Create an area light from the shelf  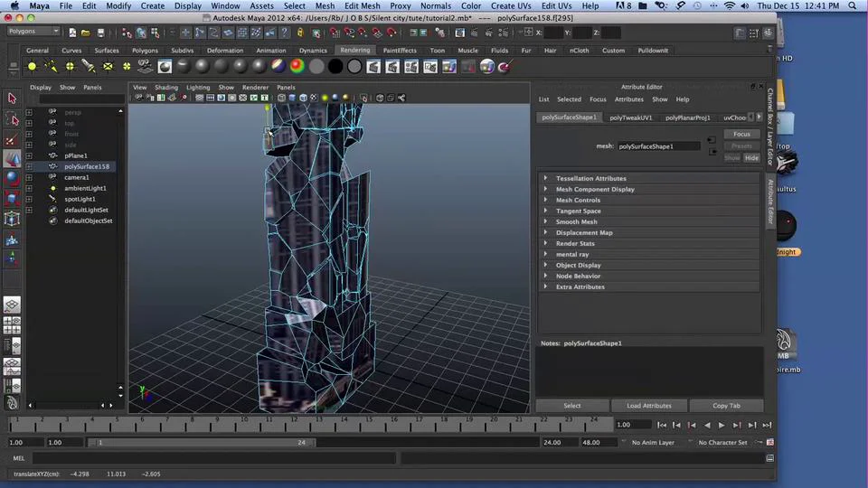click(108, 67)
